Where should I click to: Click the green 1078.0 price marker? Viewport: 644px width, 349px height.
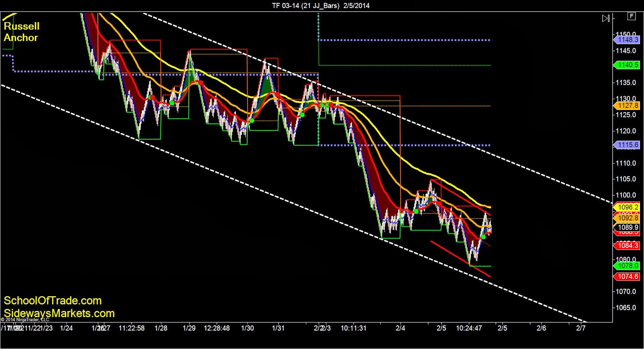click(626, 266)
